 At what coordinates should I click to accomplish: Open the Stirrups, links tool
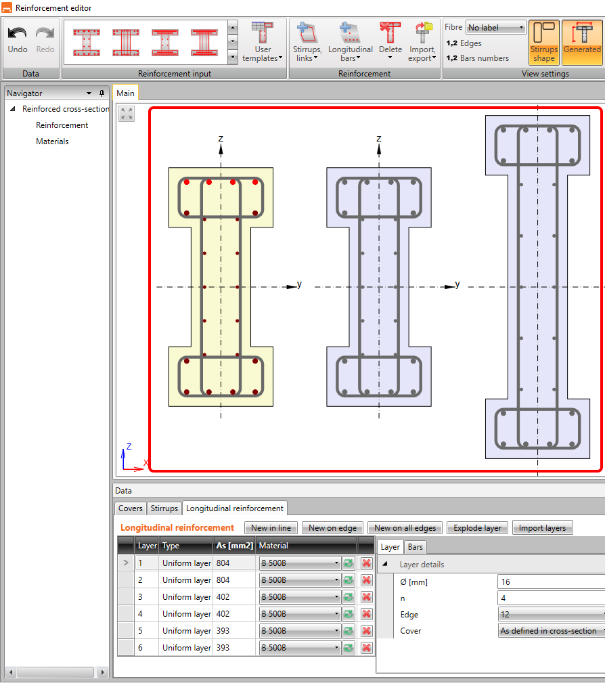(x=307, y=42)
